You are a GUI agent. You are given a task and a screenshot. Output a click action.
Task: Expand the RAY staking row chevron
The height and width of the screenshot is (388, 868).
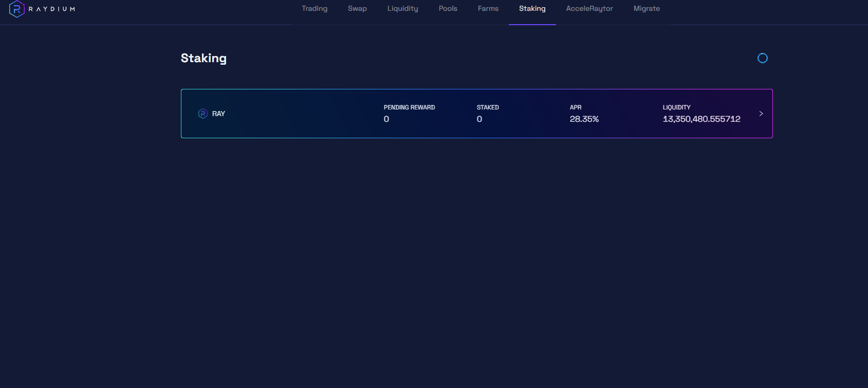click(761, 114)
